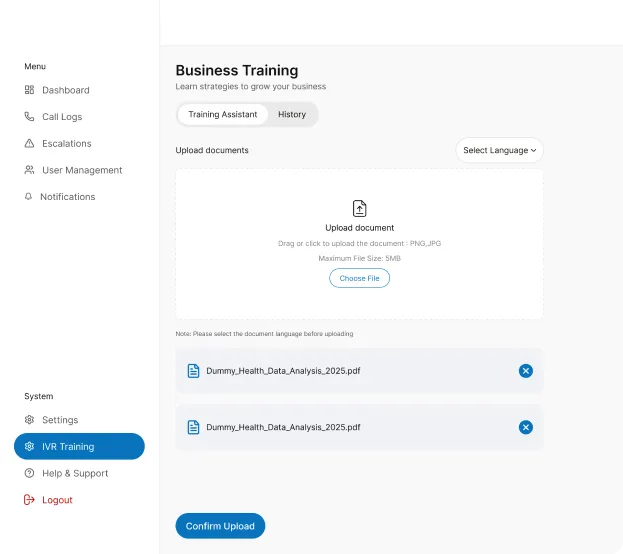Click the Maximum File Size: 5MB text
This screenshot has height=554, width=623.
(359, 258)
